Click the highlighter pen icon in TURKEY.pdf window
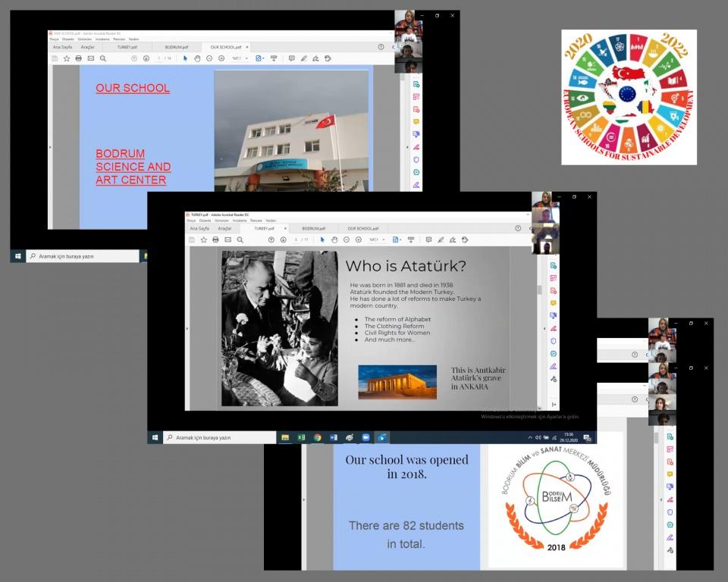 [441, 239]
